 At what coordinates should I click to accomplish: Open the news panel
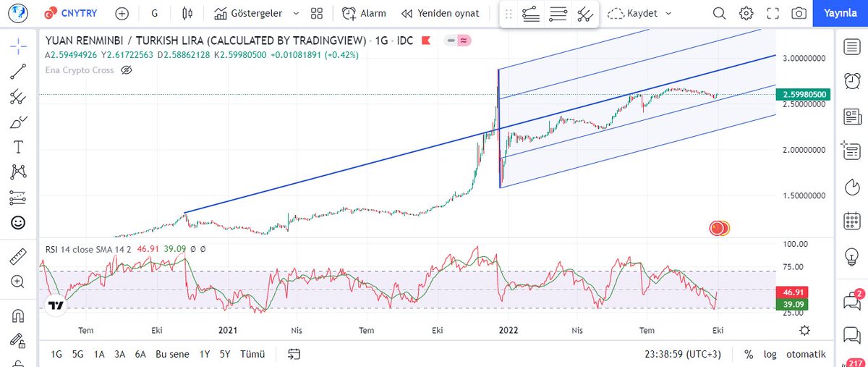click(851, 116)
